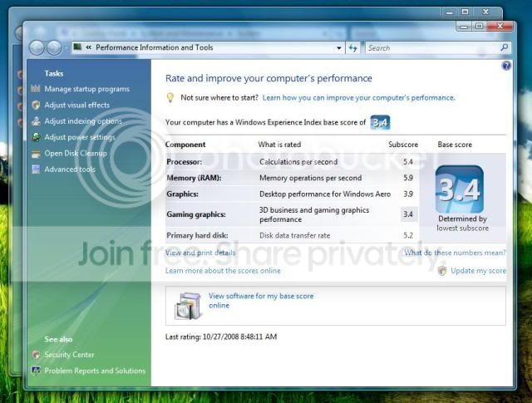Select the Gaming graphics row label

[196, 214]
